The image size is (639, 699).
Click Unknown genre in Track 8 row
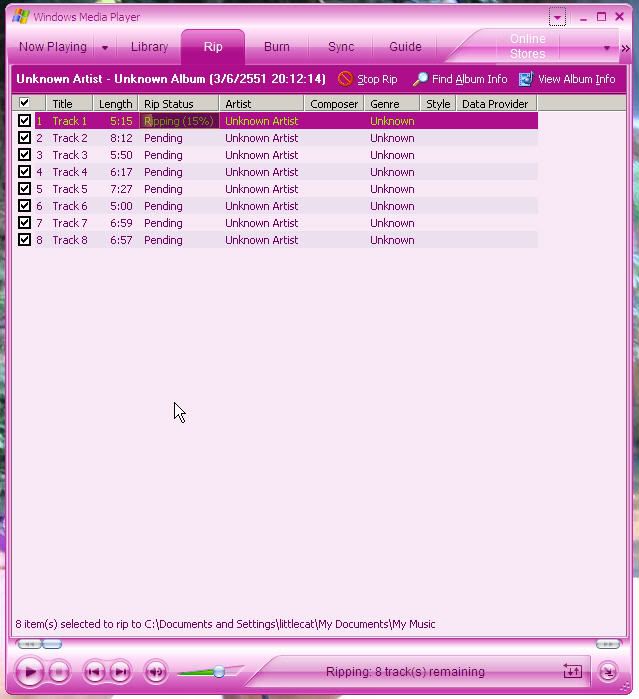pyautogui.click(x=392, y=240)
